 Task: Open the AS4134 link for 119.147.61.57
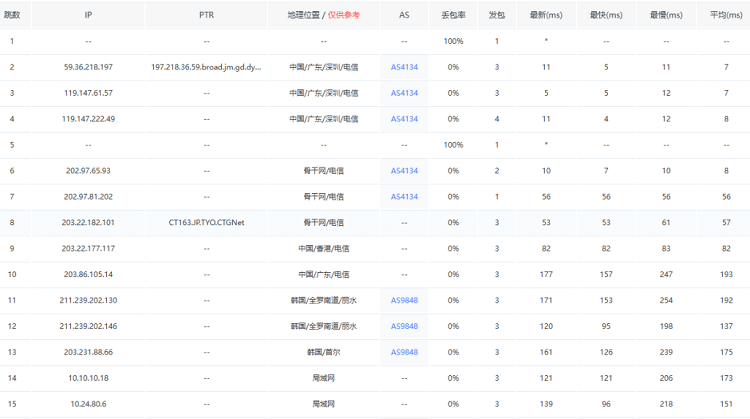pos(404,93)
